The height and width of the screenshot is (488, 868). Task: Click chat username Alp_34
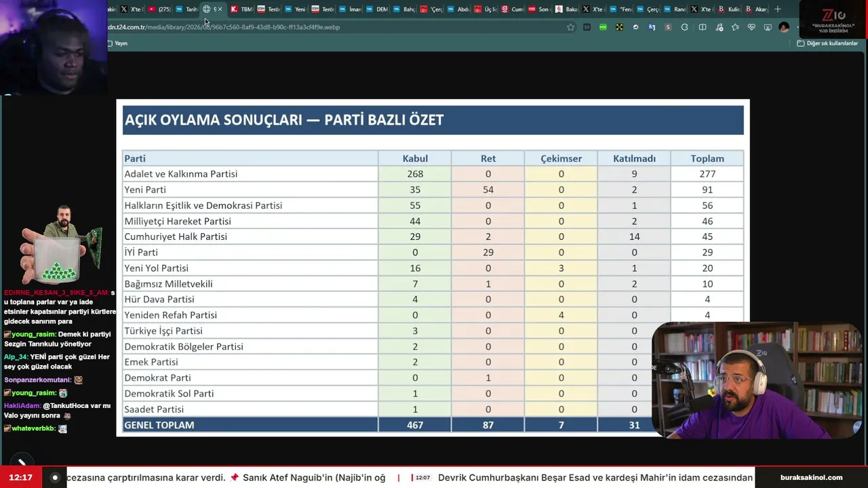pos(16,357)
